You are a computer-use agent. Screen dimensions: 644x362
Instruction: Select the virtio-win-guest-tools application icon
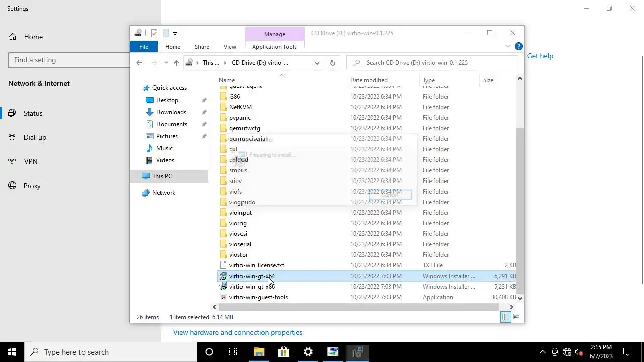[224, 297]
